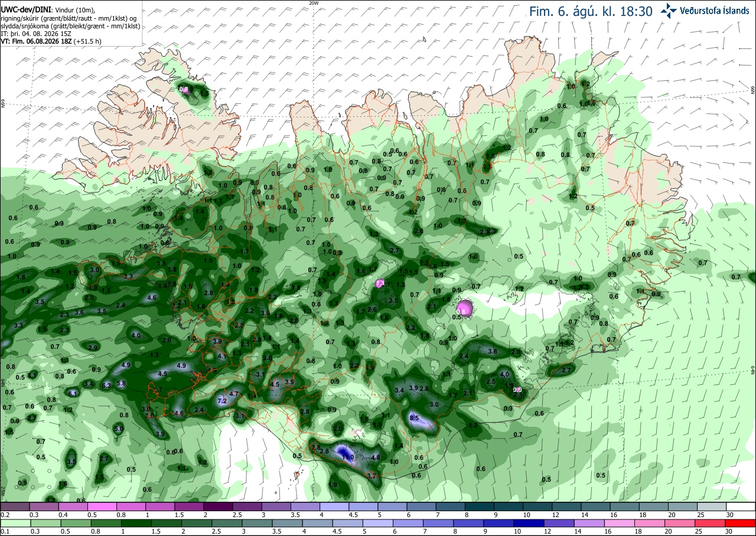The height and width of the screenshot is (536, 756).
Task: Select the VT valid time line in info box
Action: (x=51, y=41)
